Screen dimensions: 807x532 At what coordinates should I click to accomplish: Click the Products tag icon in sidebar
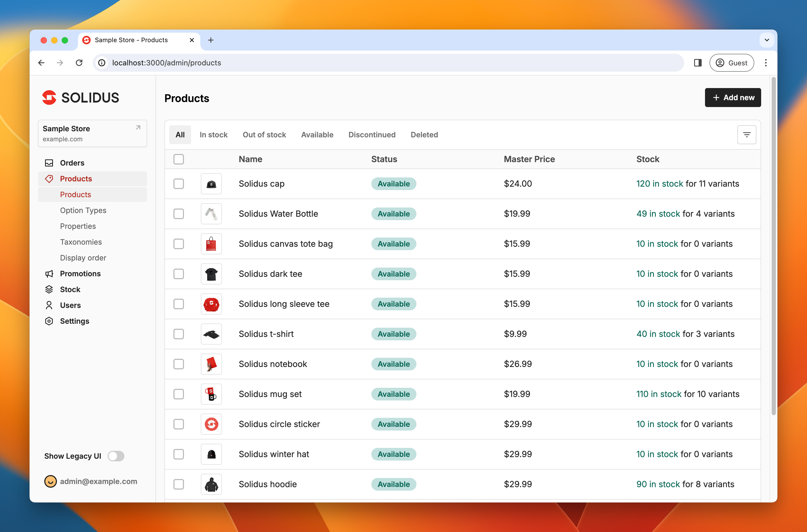(49, 179)
